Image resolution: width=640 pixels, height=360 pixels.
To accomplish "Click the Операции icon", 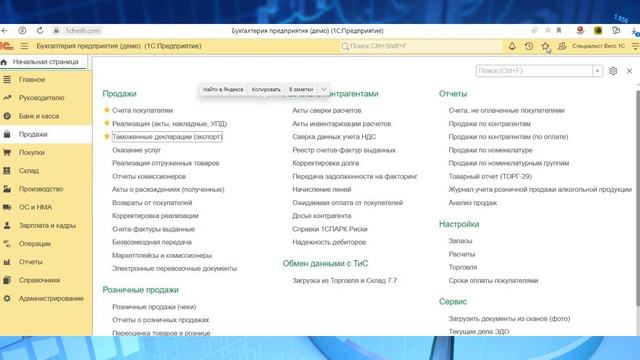I will point(7,244).
